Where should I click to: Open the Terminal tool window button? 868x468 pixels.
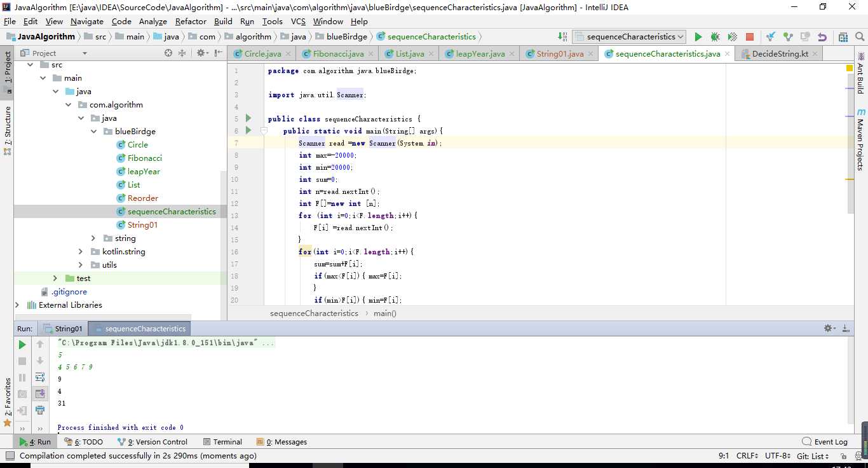[222, 442]
